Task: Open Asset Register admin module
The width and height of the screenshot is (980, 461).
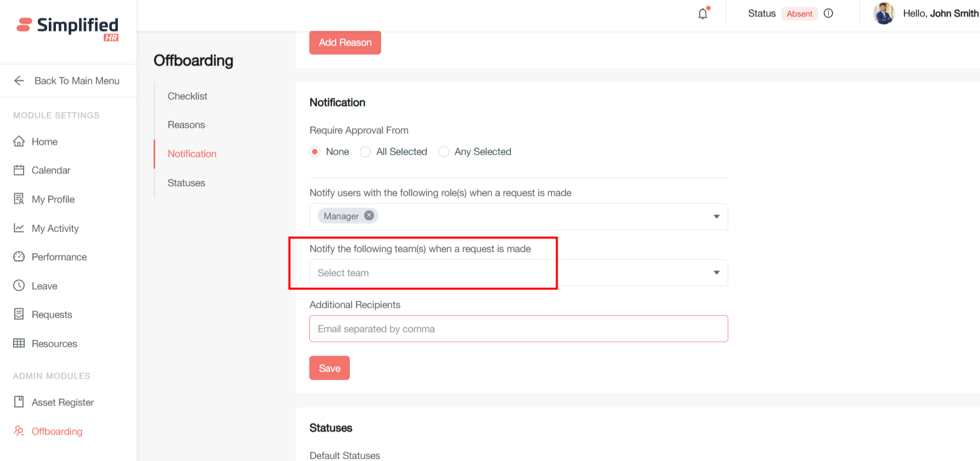Action: pyautogui.click(x=63, y=402)
